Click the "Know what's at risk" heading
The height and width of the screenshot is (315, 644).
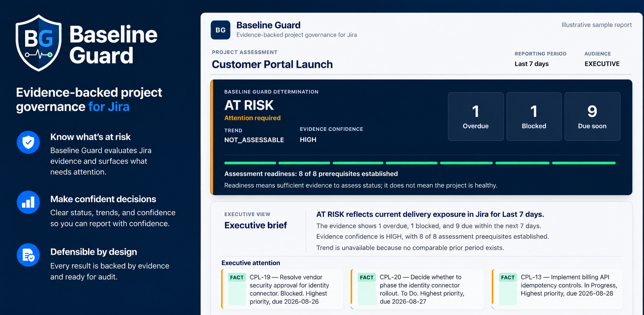[x=90, y=137]
